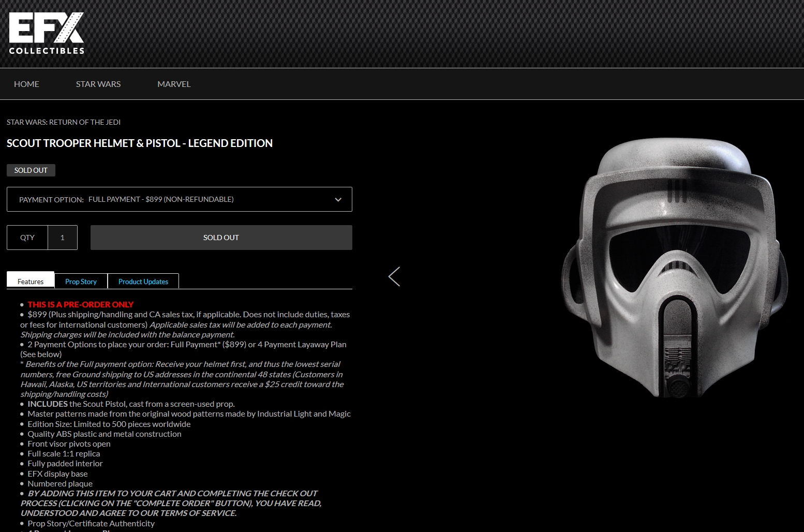Click the quantity input field
Screen dimensions: 804x532
(x=63, y=238)
